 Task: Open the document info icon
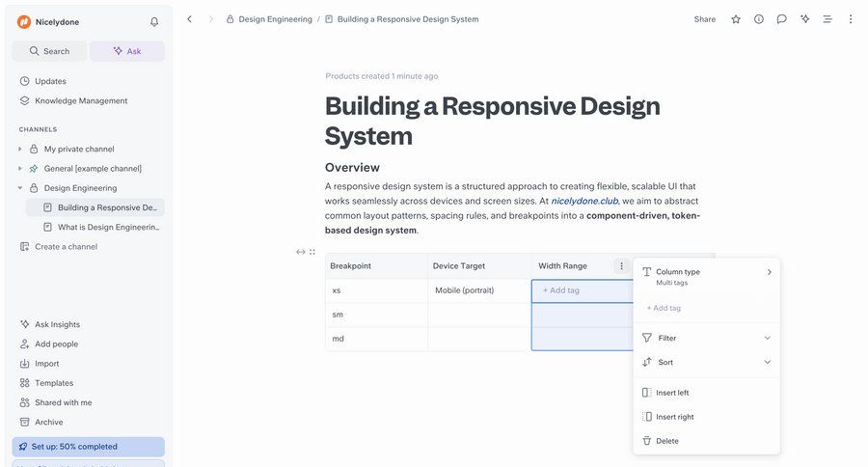coord(759,19)
